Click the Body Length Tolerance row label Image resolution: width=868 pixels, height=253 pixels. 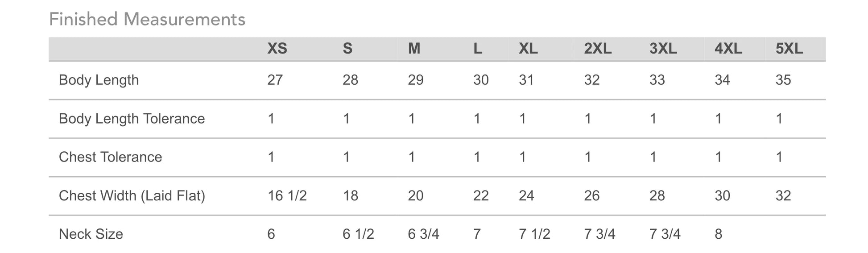pos(132,119)
